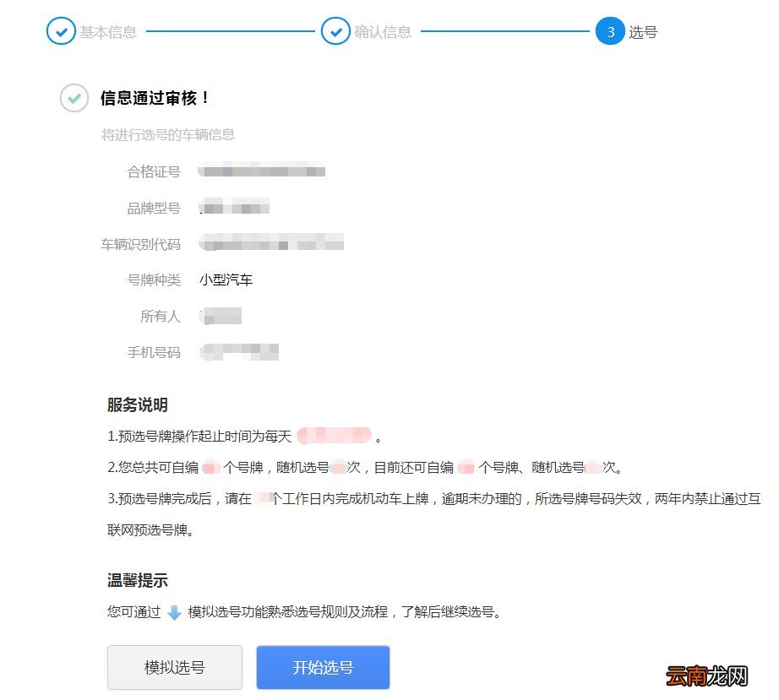Click the 开始选号 button
The width and height of the screenshot is (779, 700).
[323, 667]
